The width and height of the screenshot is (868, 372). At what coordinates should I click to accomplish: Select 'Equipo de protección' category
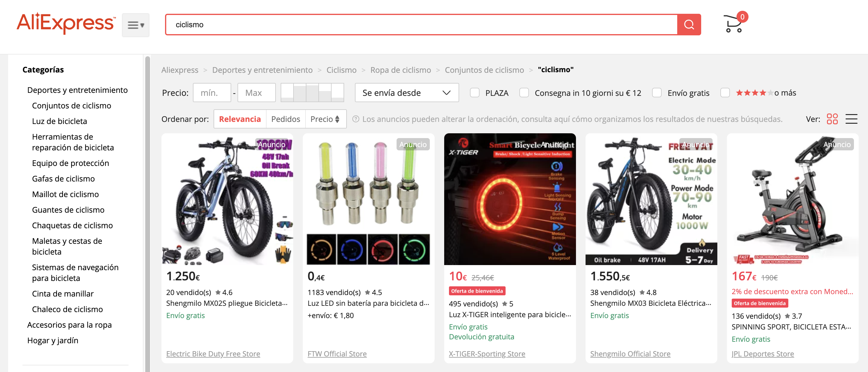[70, 163]
